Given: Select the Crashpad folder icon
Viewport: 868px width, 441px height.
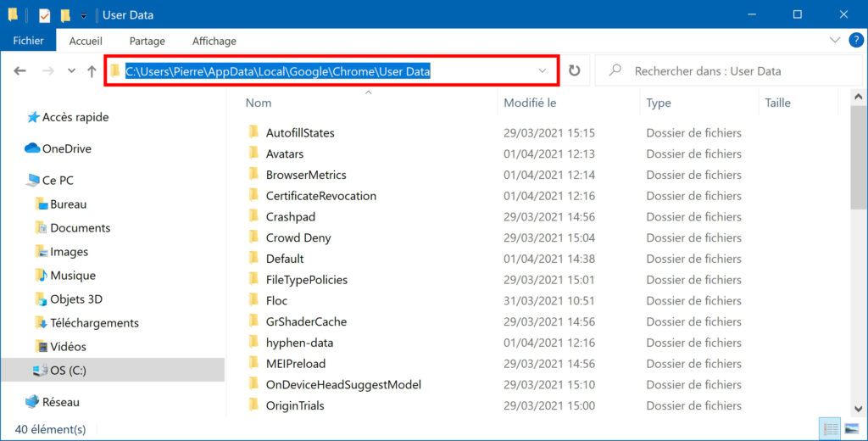Looking at the screenshot, I should pyautogui.click(x=253, y=216).
